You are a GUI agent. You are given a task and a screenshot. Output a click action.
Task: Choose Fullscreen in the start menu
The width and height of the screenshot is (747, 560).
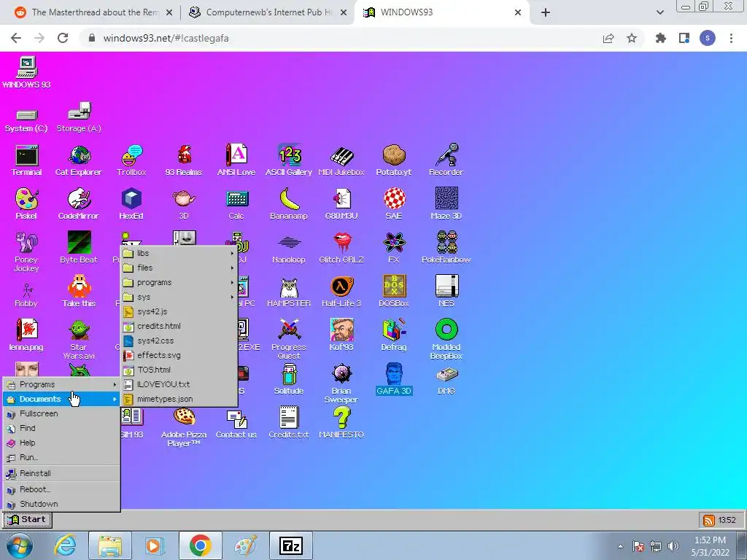tap(61, 414)
